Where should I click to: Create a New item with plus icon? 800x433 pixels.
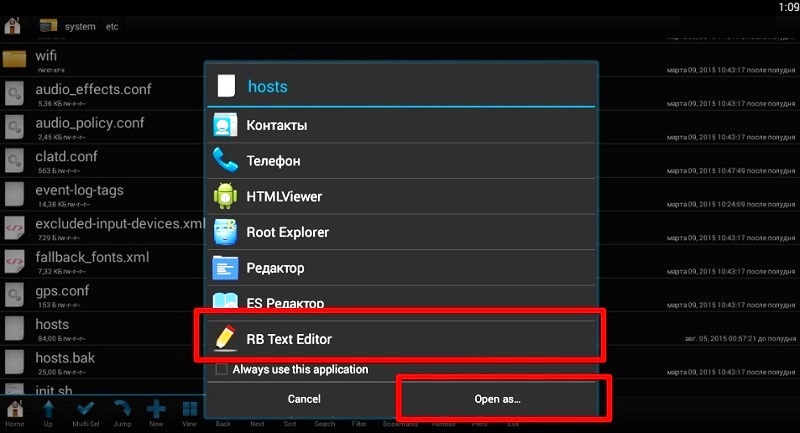click(156, 413)
